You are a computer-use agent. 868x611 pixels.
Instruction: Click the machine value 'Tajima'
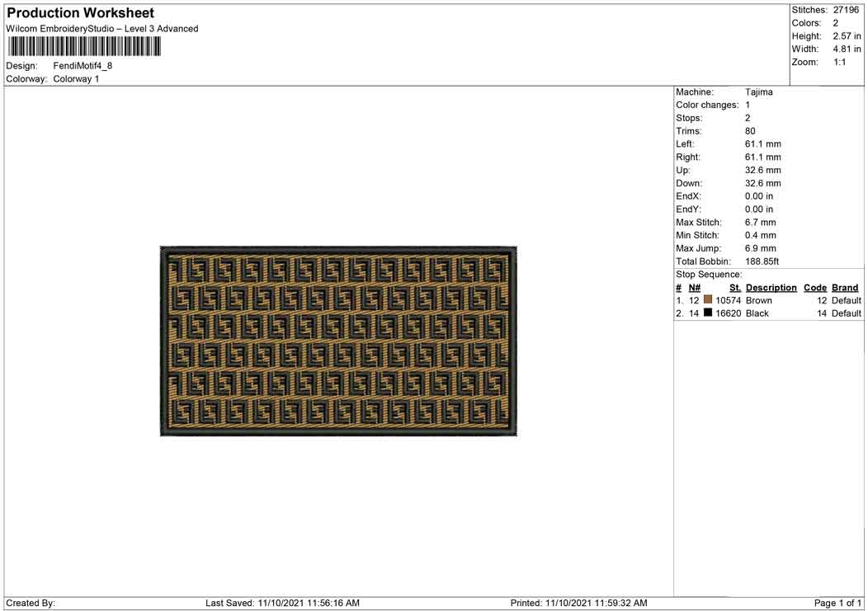coord(758,92)
